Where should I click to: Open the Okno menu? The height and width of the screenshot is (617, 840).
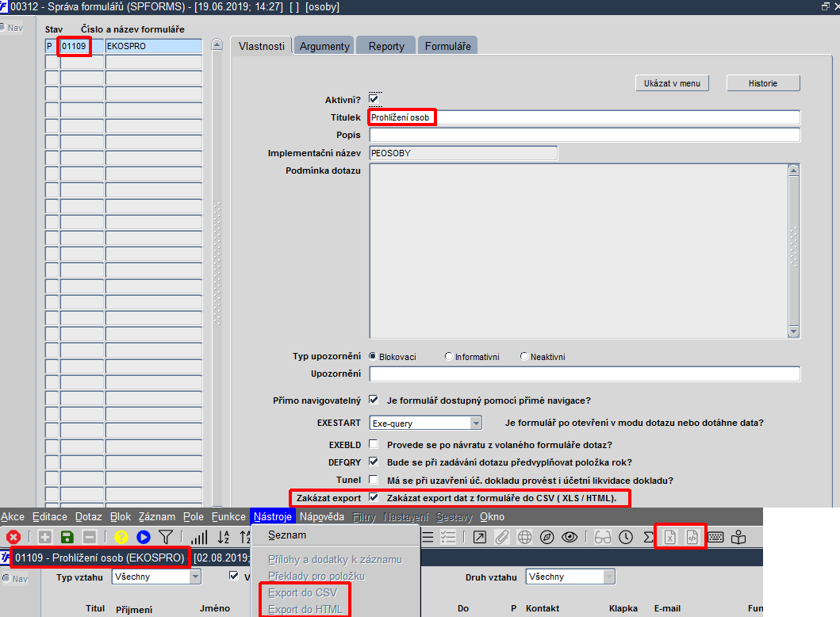point(492,517)
